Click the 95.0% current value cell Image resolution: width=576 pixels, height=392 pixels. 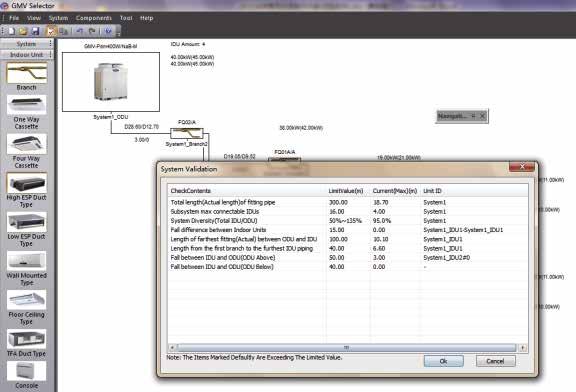(382, 221)
